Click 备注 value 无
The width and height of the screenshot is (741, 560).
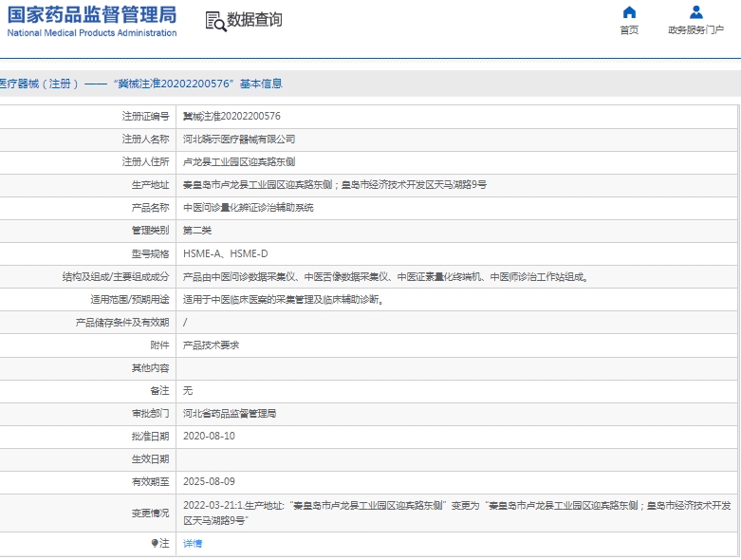[188, 390]
